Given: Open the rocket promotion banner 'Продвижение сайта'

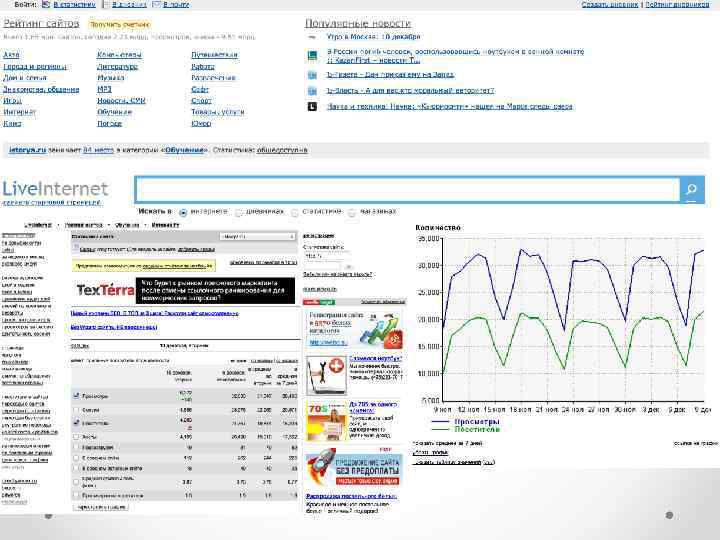Looking at the screenshot, I should tap(353, 468).
